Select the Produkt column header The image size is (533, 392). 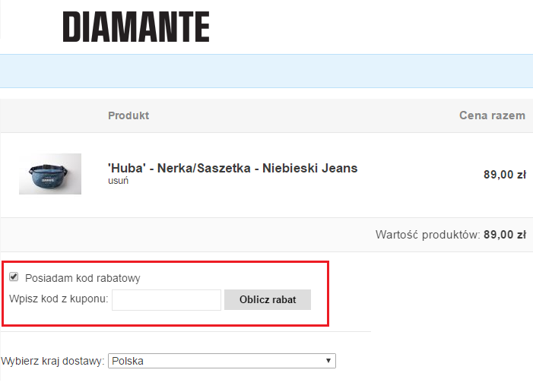pyautogui.click(x=128, y=115)
